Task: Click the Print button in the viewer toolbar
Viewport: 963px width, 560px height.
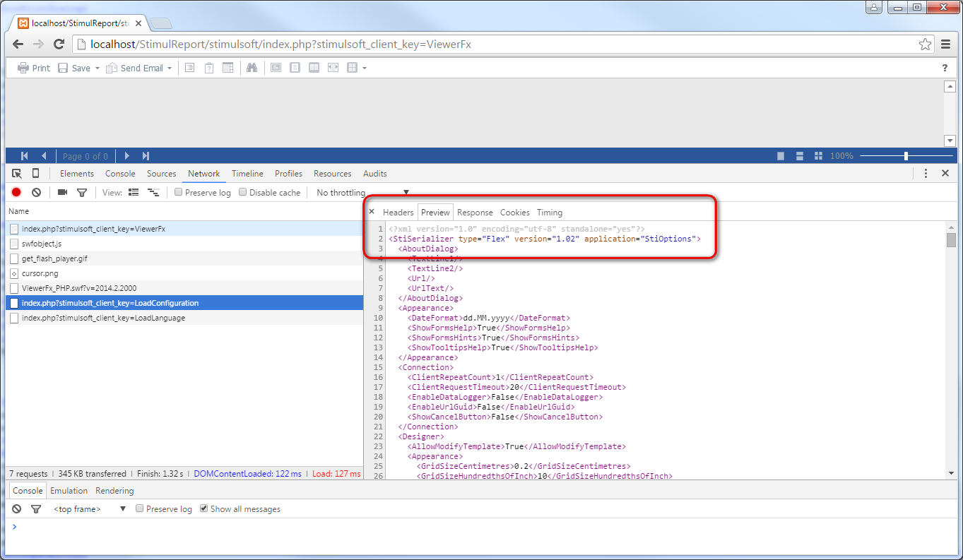Action: click(x=34, y=68)
